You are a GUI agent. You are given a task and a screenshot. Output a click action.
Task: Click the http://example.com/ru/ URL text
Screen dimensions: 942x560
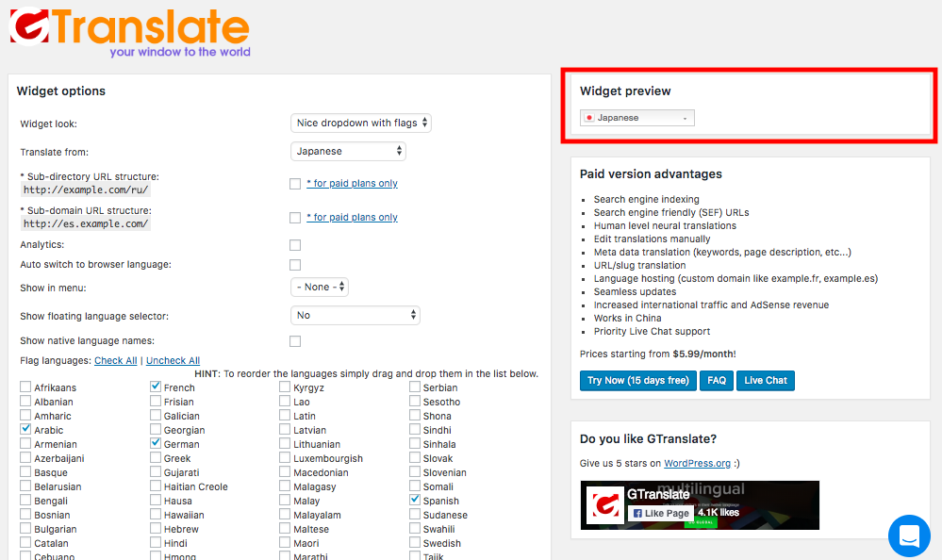(x=85, y=189)
